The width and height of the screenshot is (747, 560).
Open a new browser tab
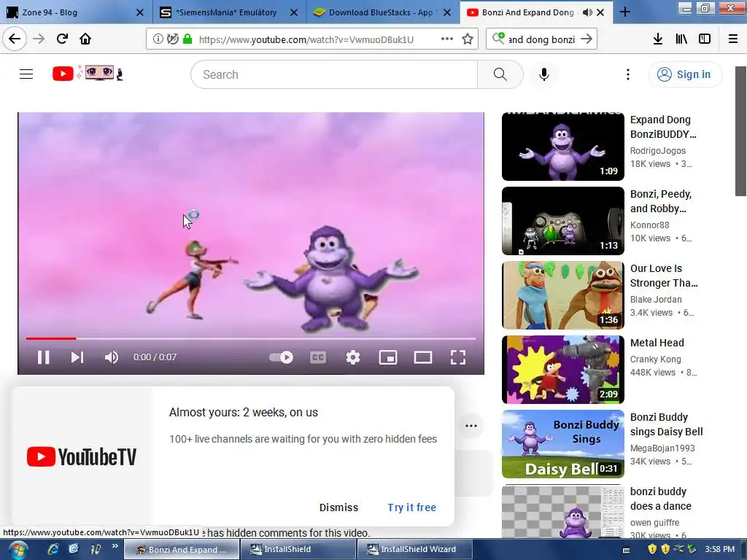pyautogui.click(x=625, y=12)
